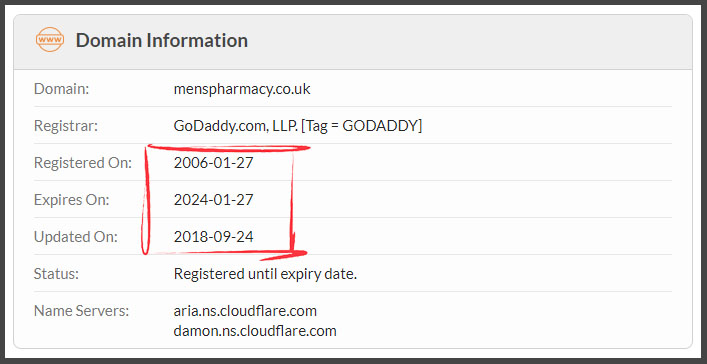Click the Updated On date 2018-09-24
The image size is (707, 364).
[213, 237]
